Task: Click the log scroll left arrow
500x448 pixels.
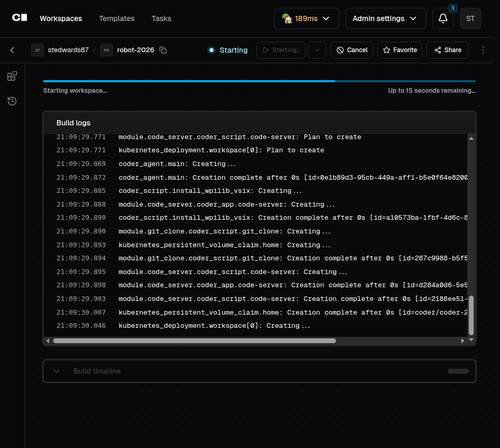Action: pos(48,340)
